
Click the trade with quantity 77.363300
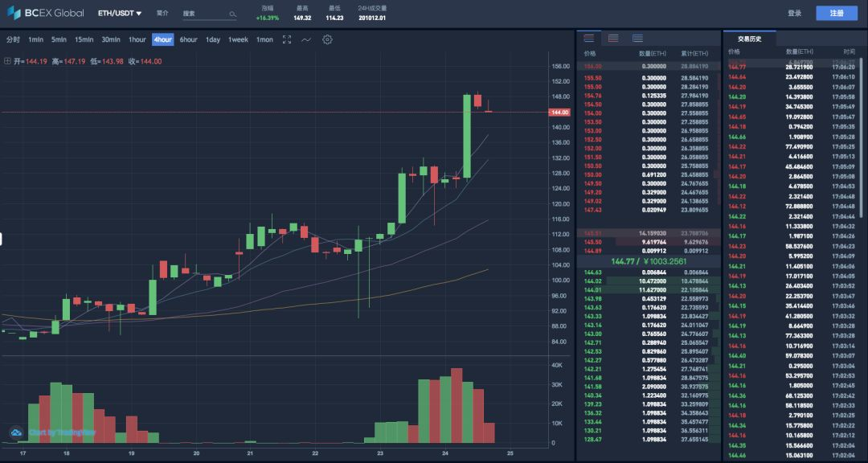click(x=792, y=336)
